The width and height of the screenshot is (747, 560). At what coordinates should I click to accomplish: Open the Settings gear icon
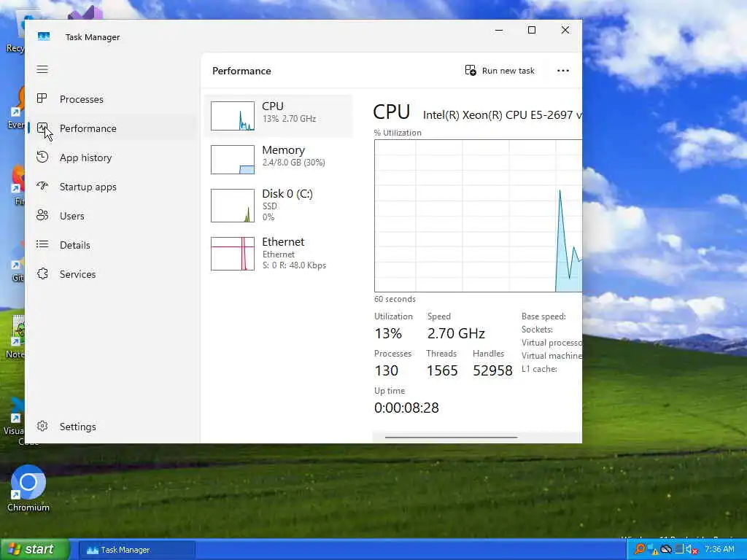click(42, 426)
